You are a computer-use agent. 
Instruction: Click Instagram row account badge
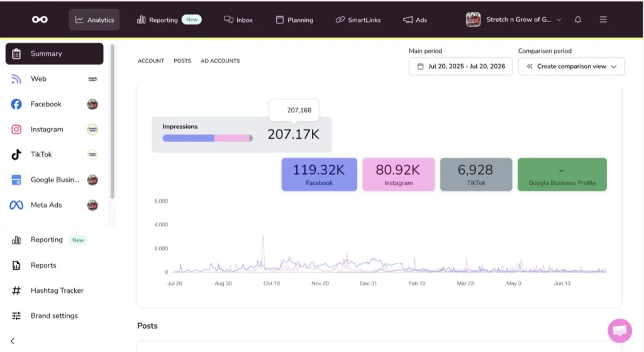click(92, 129)
